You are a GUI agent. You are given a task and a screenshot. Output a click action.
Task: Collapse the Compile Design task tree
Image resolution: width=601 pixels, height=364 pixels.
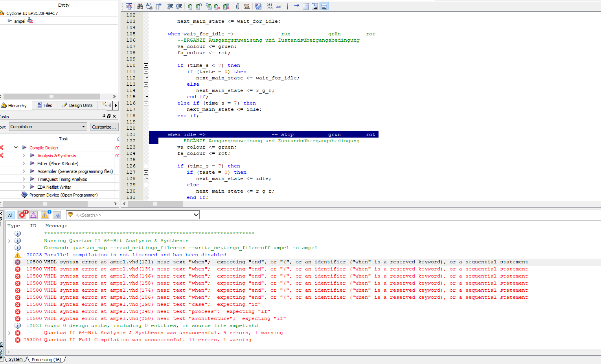coord(16,147)
